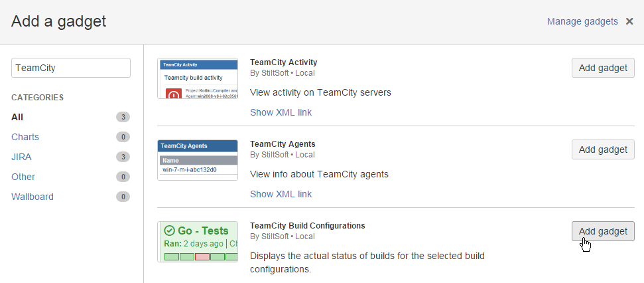
Task: Click the TeamCity Agents preview thumbnail
Action: (x=198, y=160)
